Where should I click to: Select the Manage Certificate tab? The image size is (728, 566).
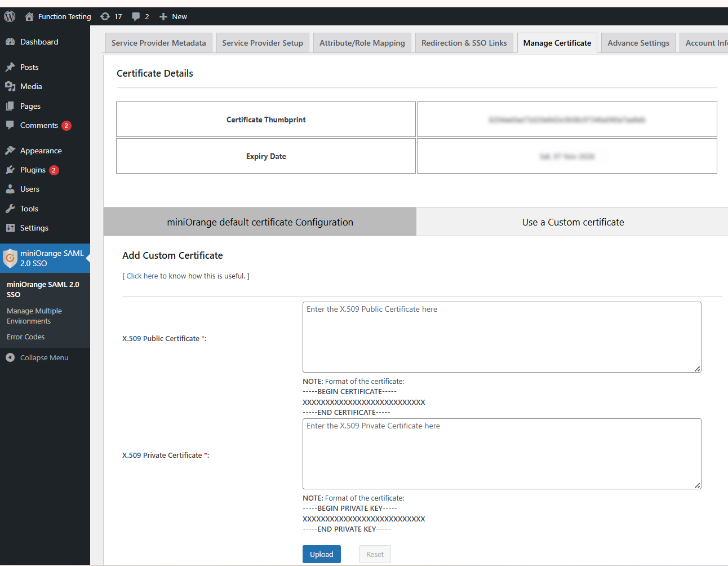(x=557, y=43)
